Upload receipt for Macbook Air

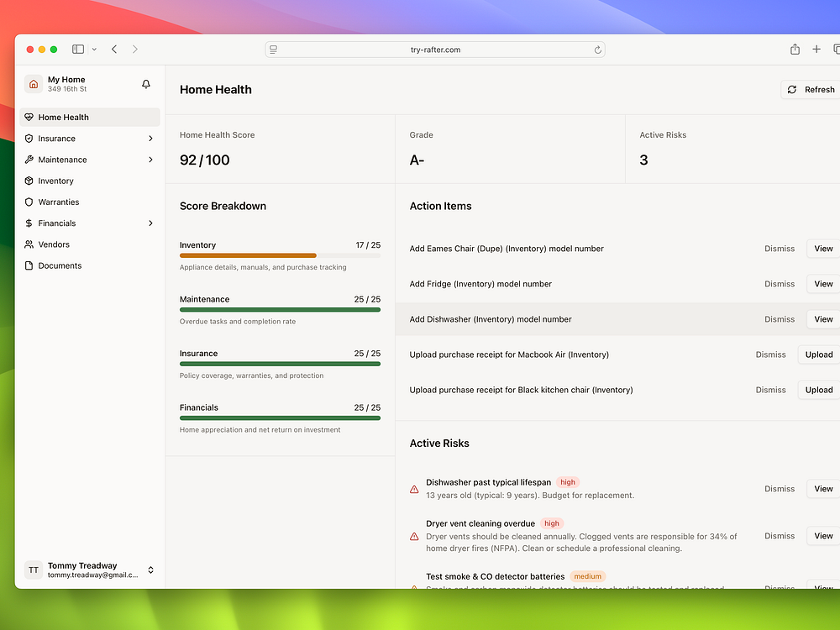819,354
